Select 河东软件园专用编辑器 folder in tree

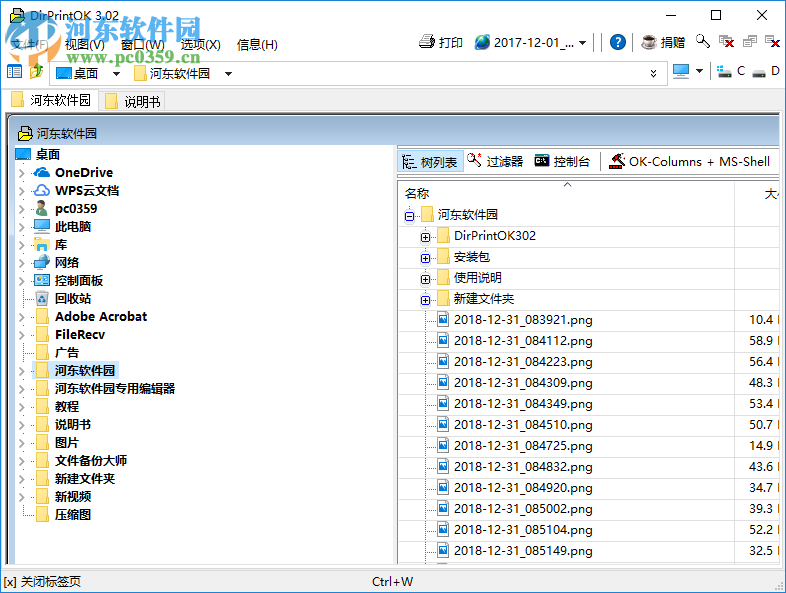coord(115,389)
